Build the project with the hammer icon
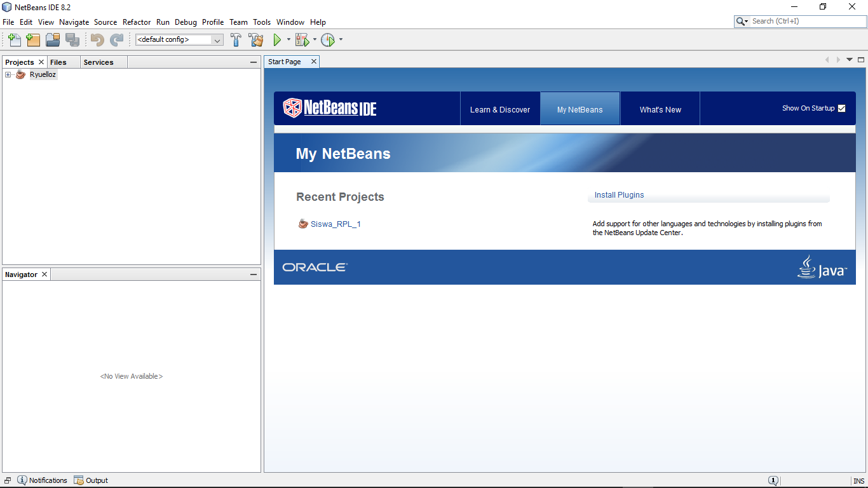 click(x=236, y=39)
